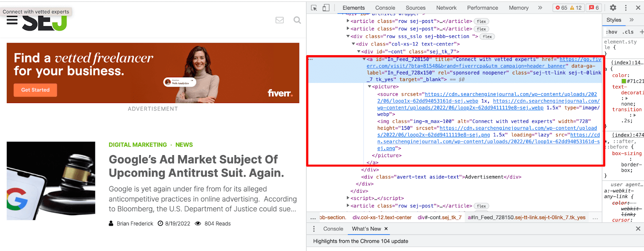
Task: Open the DIGITAL MARKETING category link
Action: tap(138, 145)
